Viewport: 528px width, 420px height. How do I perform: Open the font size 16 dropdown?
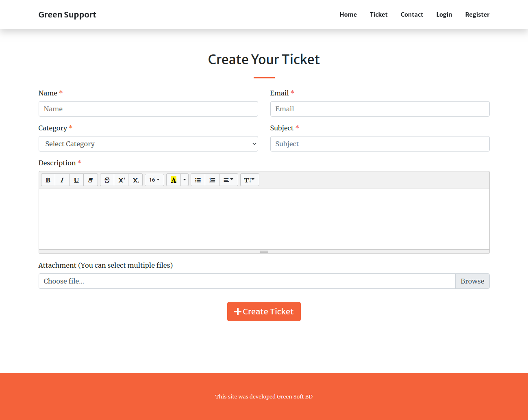(x=154, y=180)
